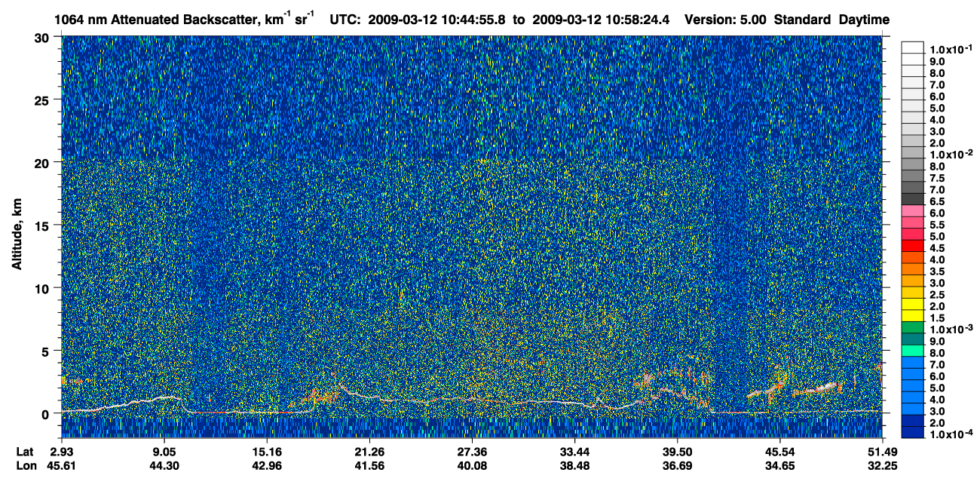Select the altitude tick label '25'
980x503 pixels.
pyautogui.click(x=44, y=100)
